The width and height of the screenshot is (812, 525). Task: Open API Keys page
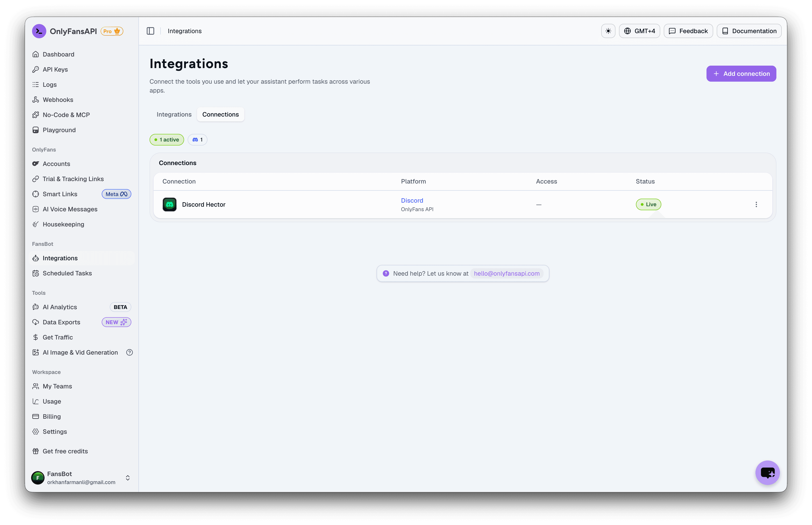coord(55,69)
